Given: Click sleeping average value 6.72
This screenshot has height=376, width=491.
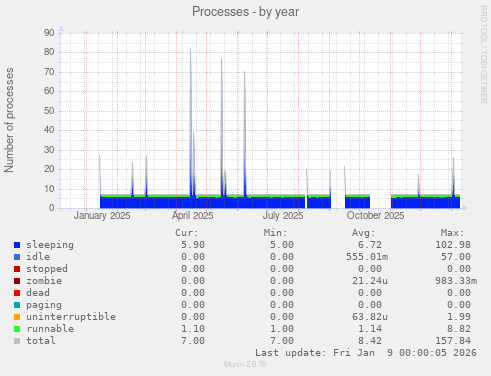Looking at the screenshot, I should coord(370,245).
